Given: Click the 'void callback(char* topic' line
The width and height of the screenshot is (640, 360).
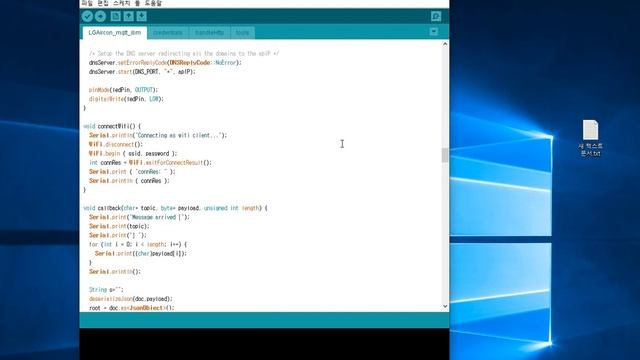Looking at the screenshot, I should point(176,208).
